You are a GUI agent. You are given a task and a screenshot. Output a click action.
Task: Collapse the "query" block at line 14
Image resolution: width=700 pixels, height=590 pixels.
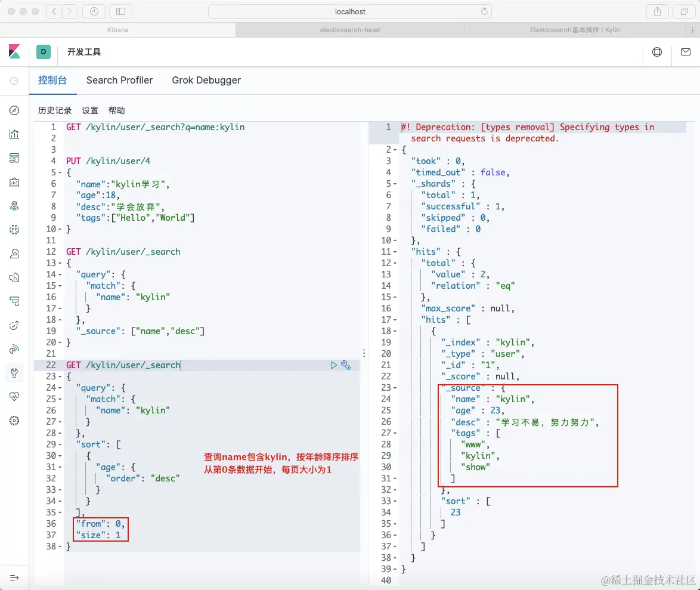(60, 274)
